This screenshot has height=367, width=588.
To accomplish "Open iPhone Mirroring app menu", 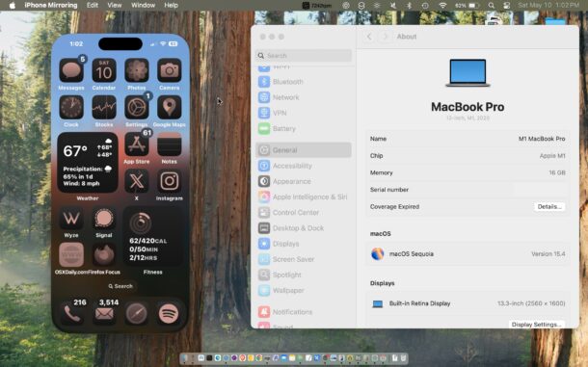I will click(51, 5).
